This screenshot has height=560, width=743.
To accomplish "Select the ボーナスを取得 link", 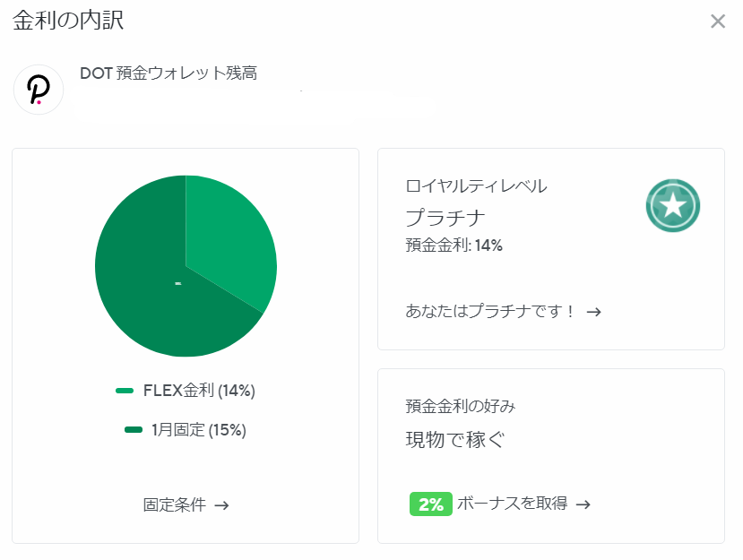I will click(x=512, y=504).
